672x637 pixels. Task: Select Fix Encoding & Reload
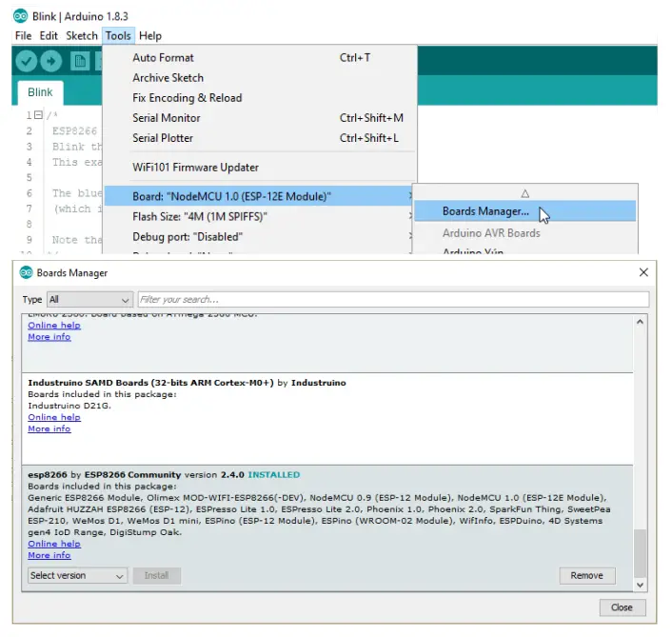pos(260,98)
